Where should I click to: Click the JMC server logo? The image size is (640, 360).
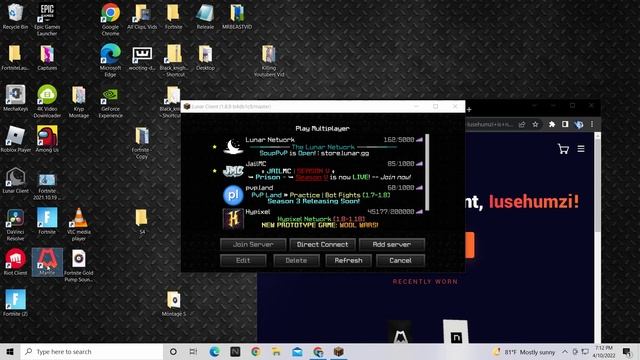233,171
